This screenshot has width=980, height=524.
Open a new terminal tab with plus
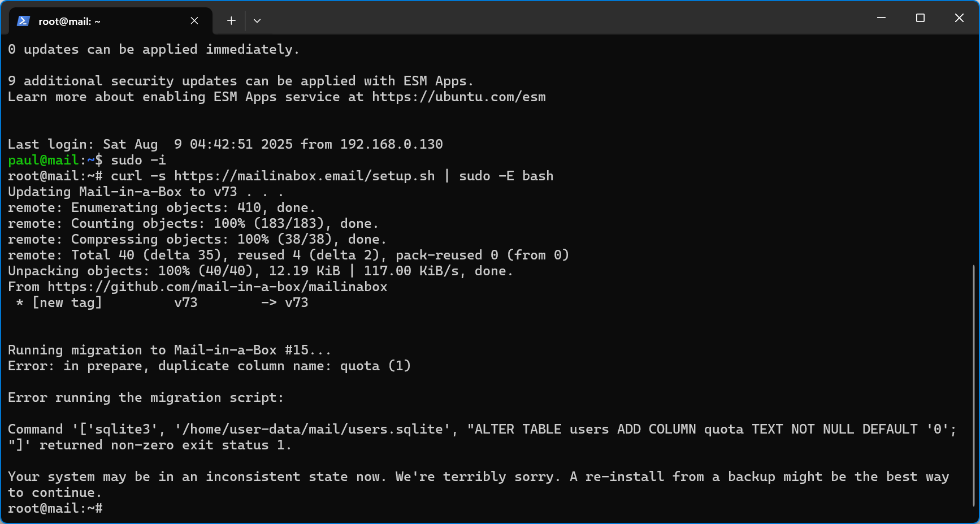231,21
